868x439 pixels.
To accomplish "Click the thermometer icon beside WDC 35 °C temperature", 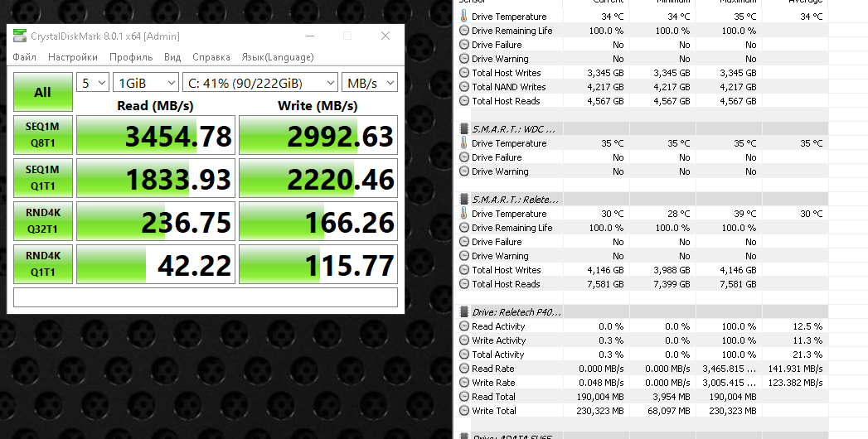I will [x=464, y=143].
